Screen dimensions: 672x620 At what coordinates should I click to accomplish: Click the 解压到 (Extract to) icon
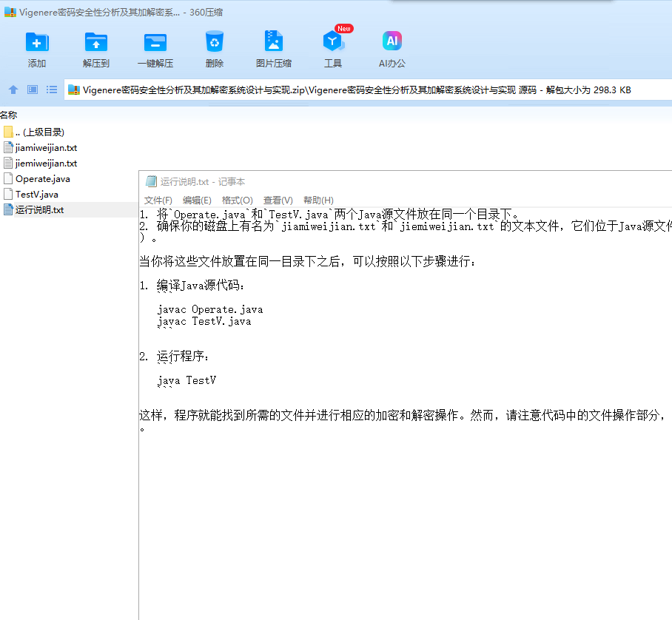pos(96,42)
